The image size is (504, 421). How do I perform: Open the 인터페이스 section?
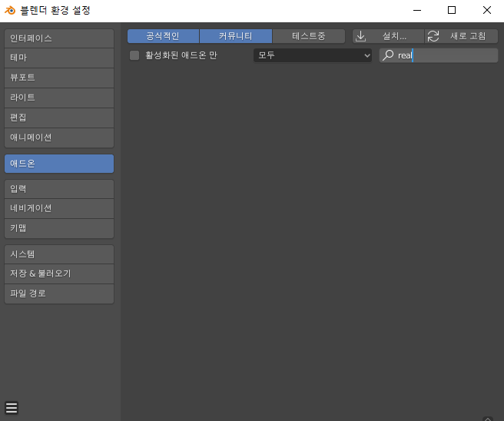59,38
